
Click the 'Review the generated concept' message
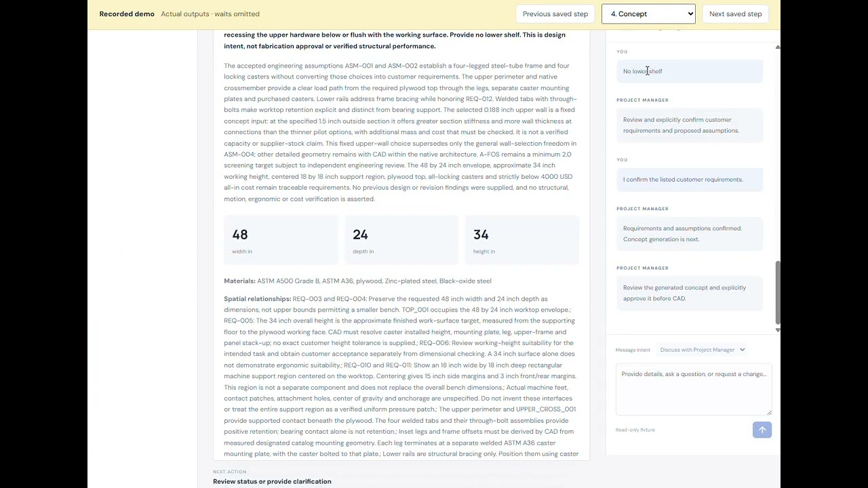pyautogui.click(x=690, y=293)
